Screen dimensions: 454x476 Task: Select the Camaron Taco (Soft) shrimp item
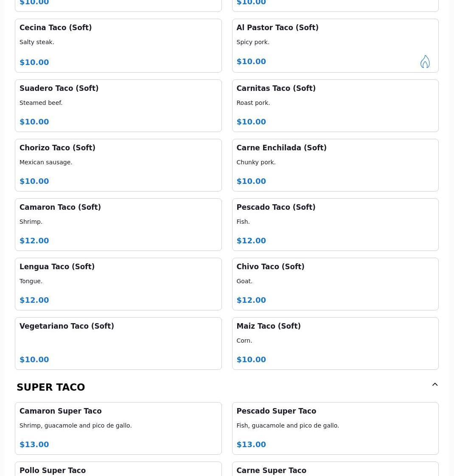118,225
